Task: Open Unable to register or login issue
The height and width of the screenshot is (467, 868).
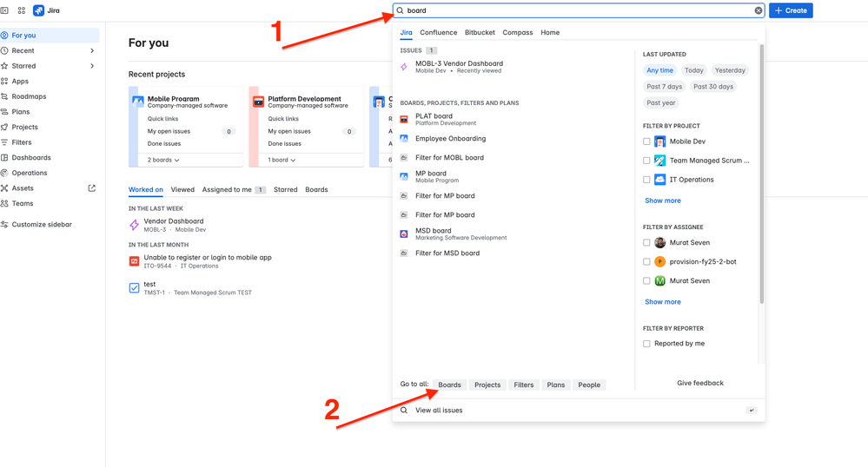Action: tap(208, 258)
